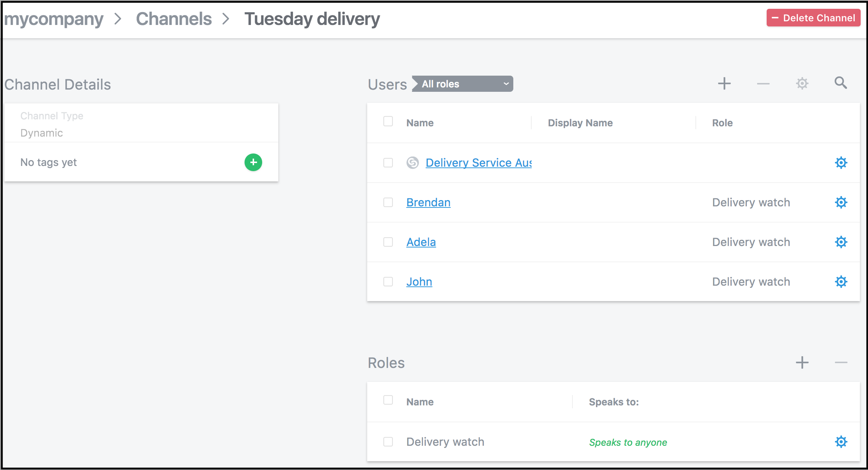The image size is (868, 470).
Task: Select all users via the header checkbox
Action: click(388, 121)
